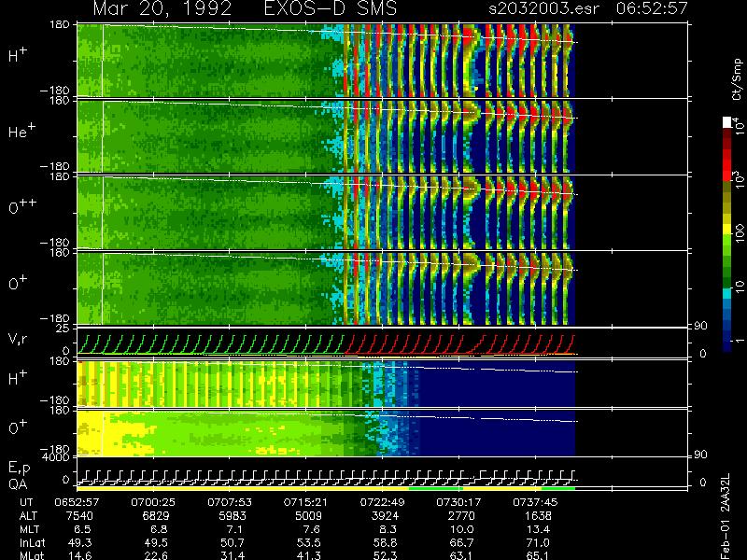The width and height of the screenshot is (747, 560).
Task: Click the UT value "0730:17"
Action: [x=458, y=502]
